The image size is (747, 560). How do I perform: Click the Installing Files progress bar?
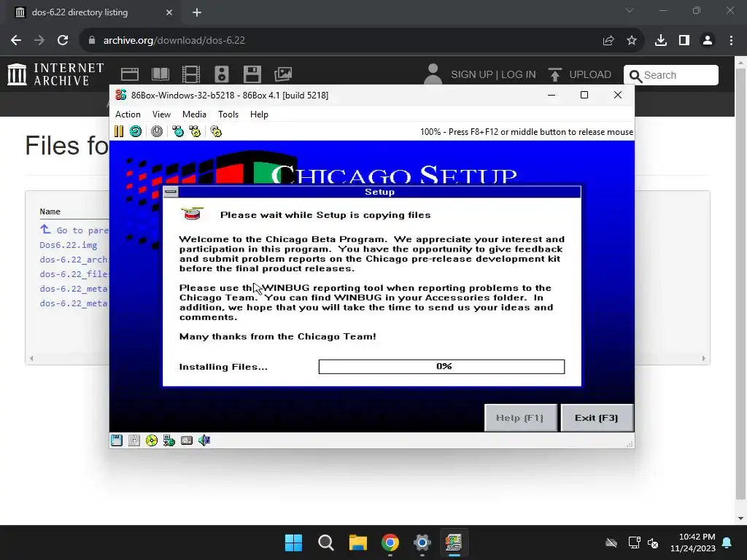[441, 366]
